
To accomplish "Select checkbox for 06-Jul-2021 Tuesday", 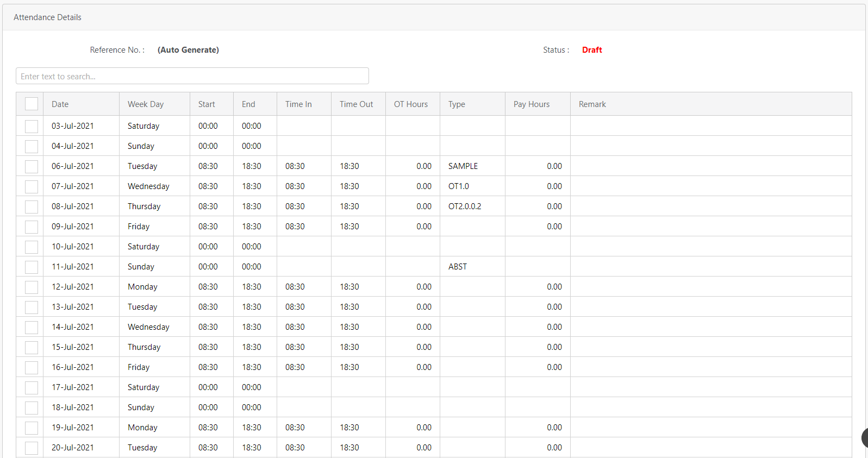I will tap(32, 166).
